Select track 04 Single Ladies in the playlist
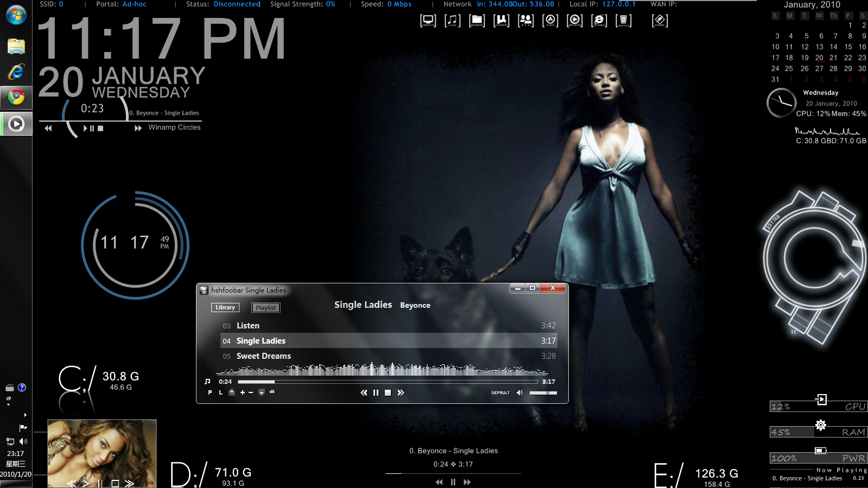 389,341
